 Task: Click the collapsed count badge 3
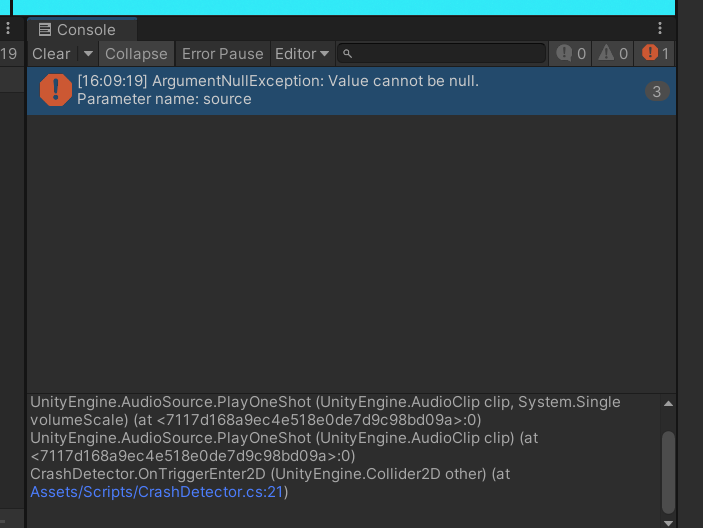tap(656, 92)
